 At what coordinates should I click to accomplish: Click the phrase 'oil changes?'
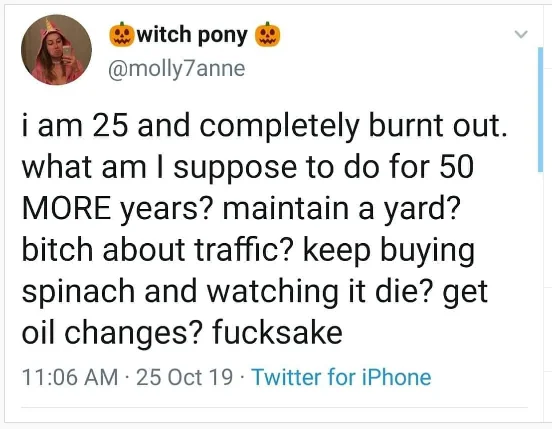[112, 333]
